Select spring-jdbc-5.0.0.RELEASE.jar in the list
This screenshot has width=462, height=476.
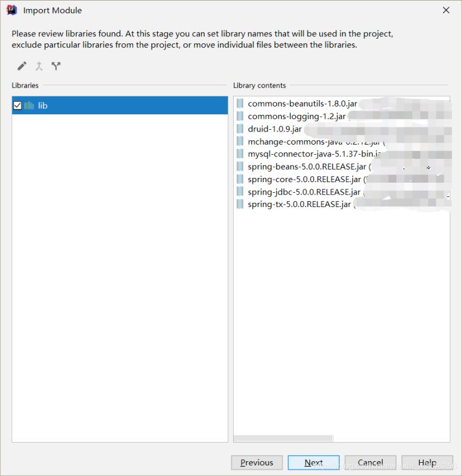tap(304, 192)
